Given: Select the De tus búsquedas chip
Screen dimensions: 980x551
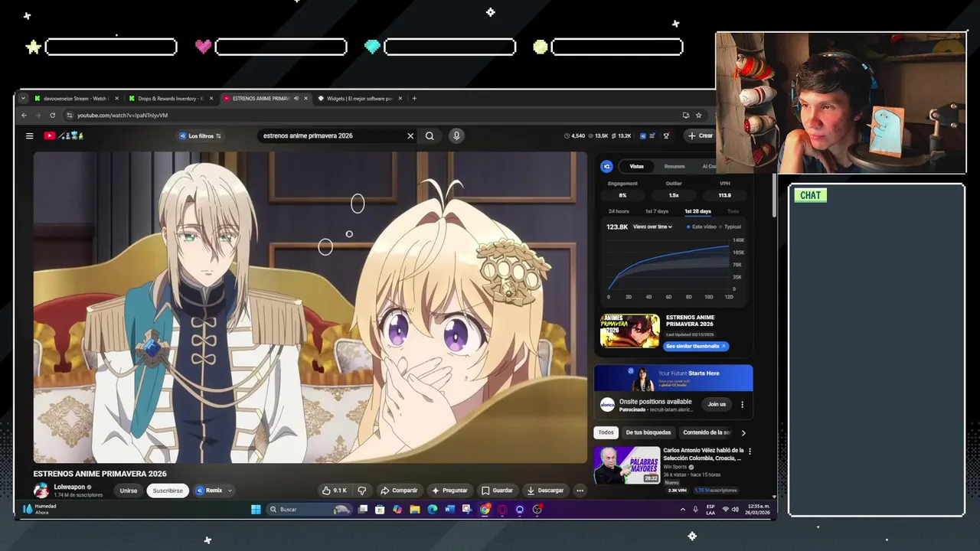Looking at the screenshot, I should [x=648, y=432].
